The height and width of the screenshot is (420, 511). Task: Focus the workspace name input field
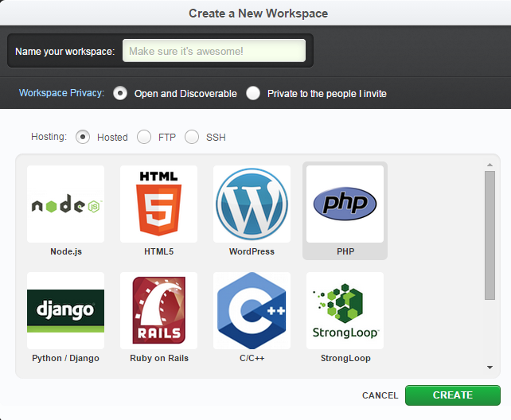point(214,51)
